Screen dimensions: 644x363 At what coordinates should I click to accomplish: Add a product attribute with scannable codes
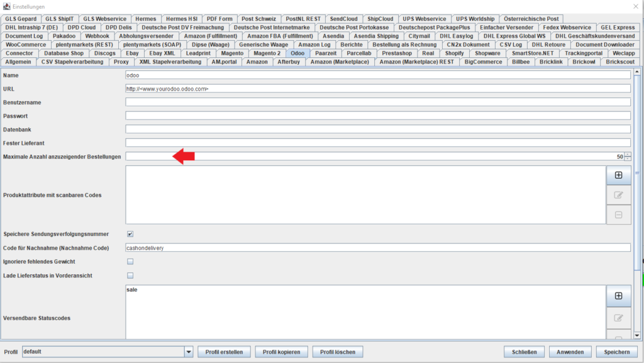(619, 176)
